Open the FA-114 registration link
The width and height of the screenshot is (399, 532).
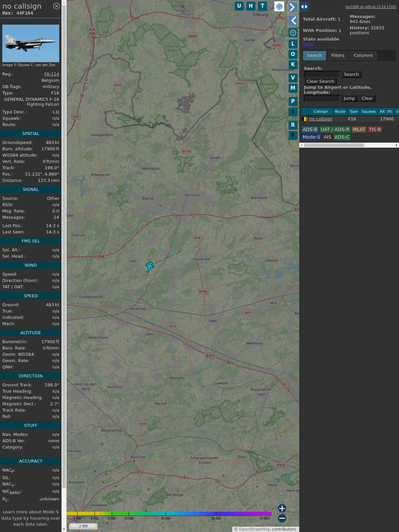(x=52, y=74)
